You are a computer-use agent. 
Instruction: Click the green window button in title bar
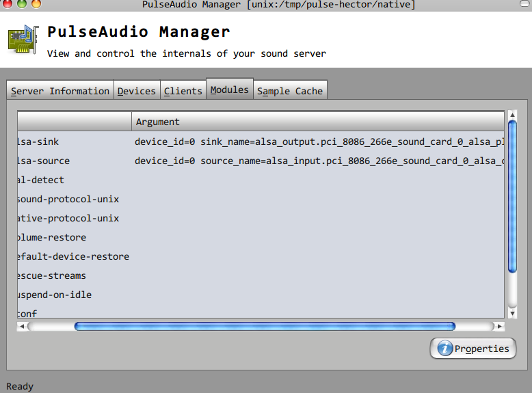pyautogui.click(x=22, y=3)
